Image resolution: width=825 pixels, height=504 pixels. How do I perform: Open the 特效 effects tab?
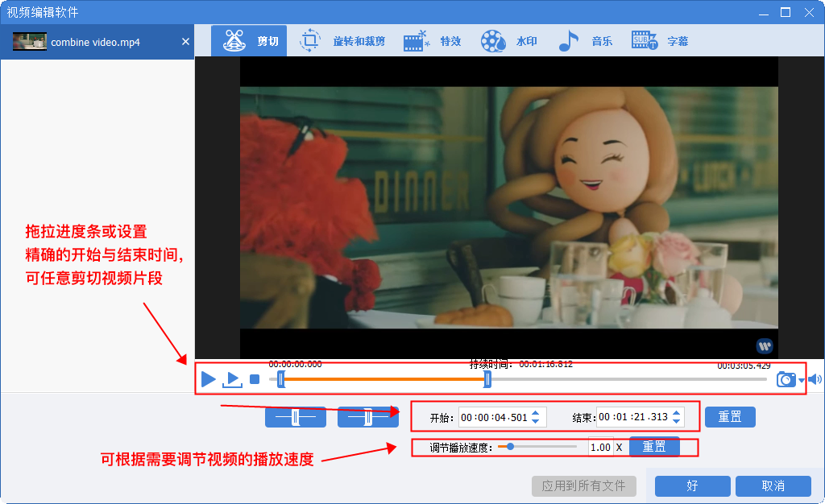tap(433, 40)
